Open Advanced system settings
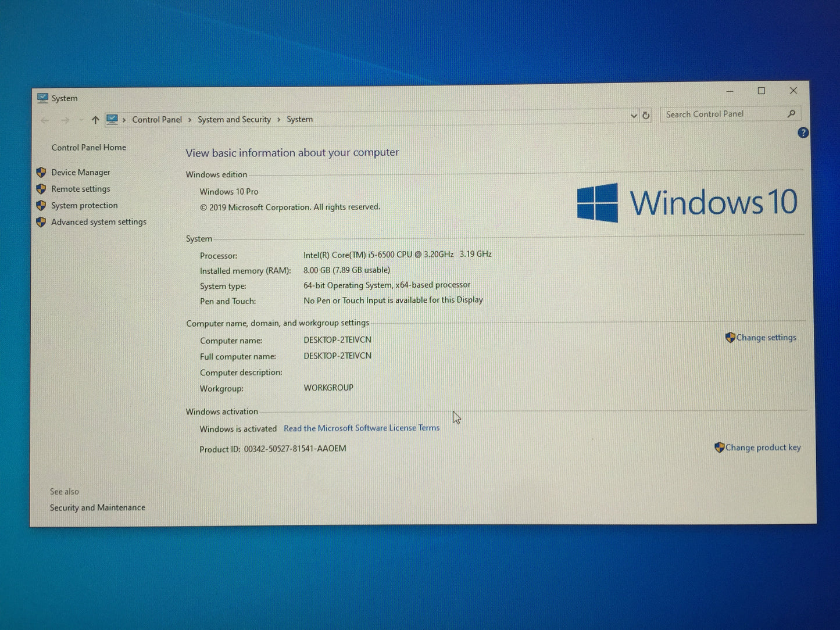Screen dimensions: 840x630 pos(98,222)
